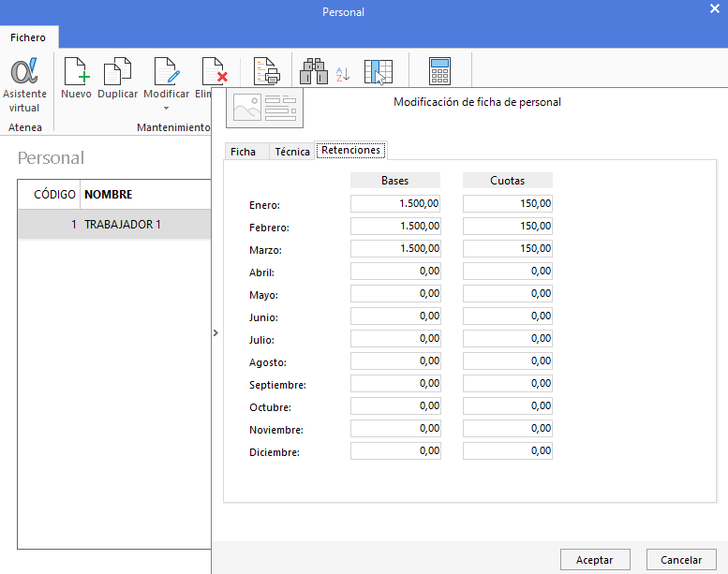Click the NOMBRE column header
This screenshot has width=728, height=574.
[145, 195]
